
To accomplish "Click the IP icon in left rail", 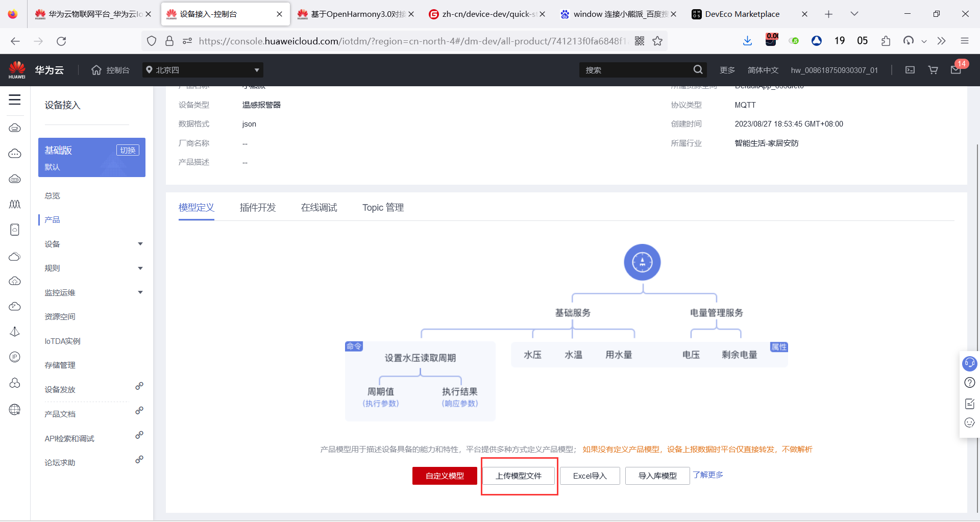I will click(x=15, y=357).
